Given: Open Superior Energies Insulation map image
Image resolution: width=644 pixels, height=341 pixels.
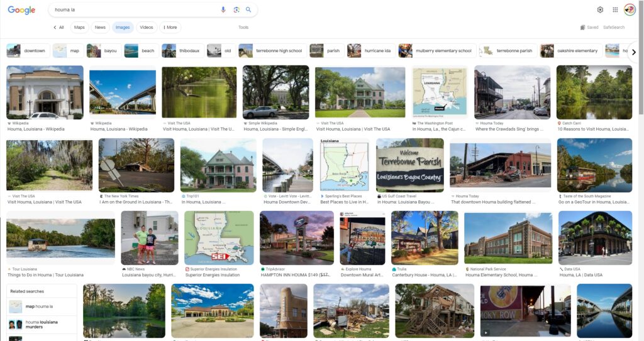Looking at the screenshot, I should pyautogui.click(x=219, y=238).
